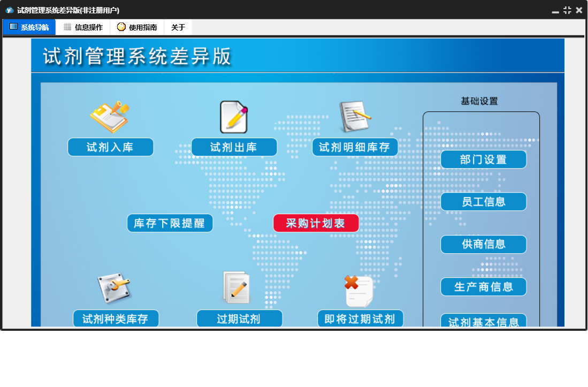Open 部门设置 in 基础设置
Screen dimensions: 588x387
(x=483, y=160)
